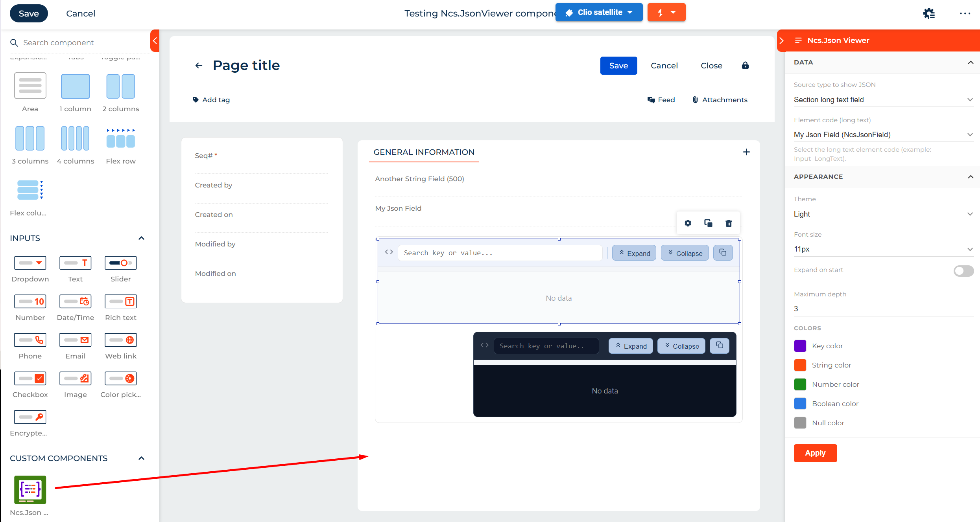Open the Clio satellite dropdown
The width and height of the screenshot is (980, 522).
pos(599,12)
